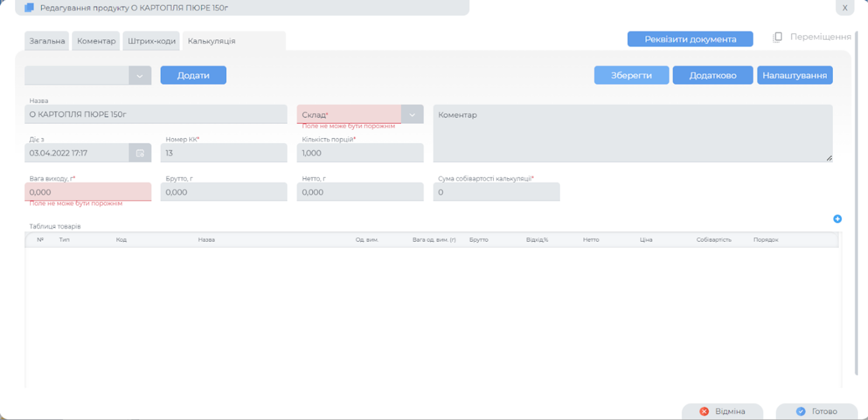Click the vertical scrollbar on right edge
868x420 pixels.
(x=856, y=201)
